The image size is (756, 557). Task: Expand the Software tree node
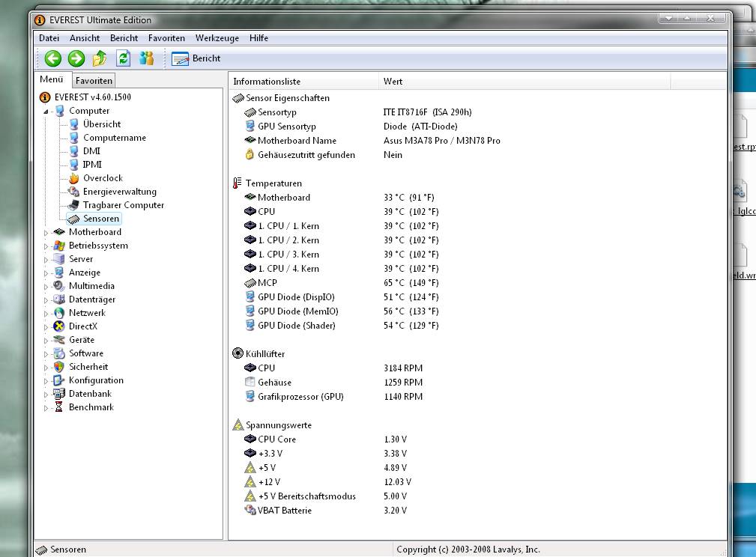point(46,354)
